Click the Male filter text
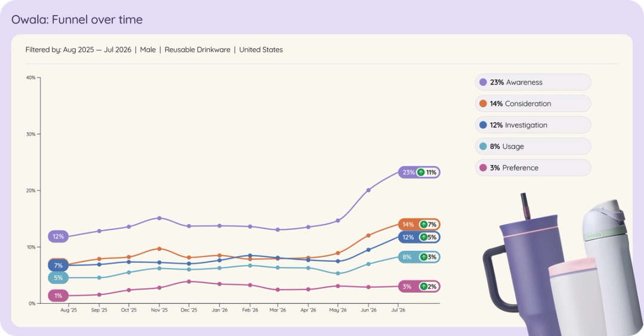The height and width of the screenshot is (336, 644). (148, 49)
